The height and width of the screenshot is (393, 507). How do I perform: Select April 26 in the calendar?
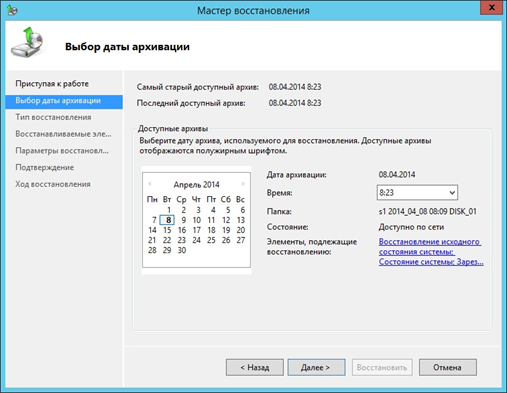point(226,240)
